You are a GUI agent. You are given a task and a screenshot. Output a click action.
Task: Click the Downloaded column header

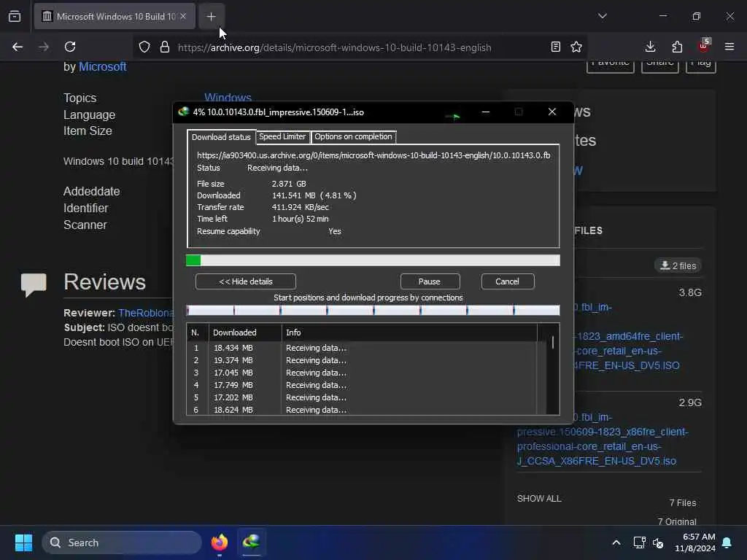245,332
